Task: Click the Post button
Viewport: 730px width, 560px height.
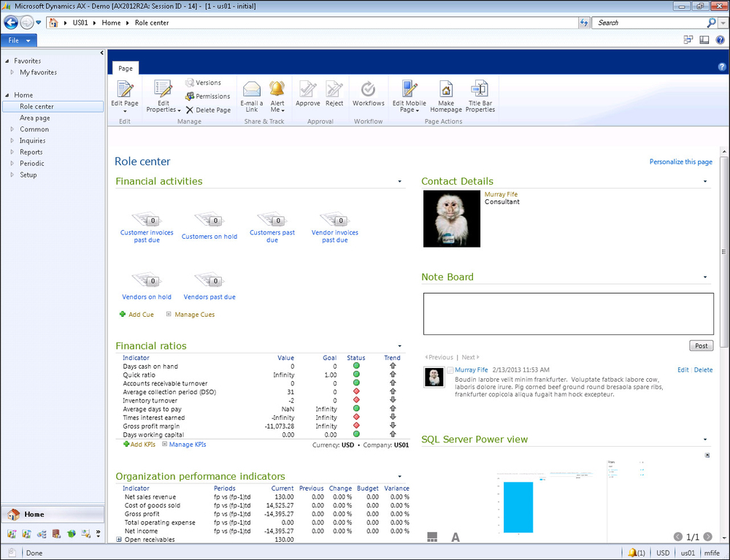Action: tap(701, 346)
